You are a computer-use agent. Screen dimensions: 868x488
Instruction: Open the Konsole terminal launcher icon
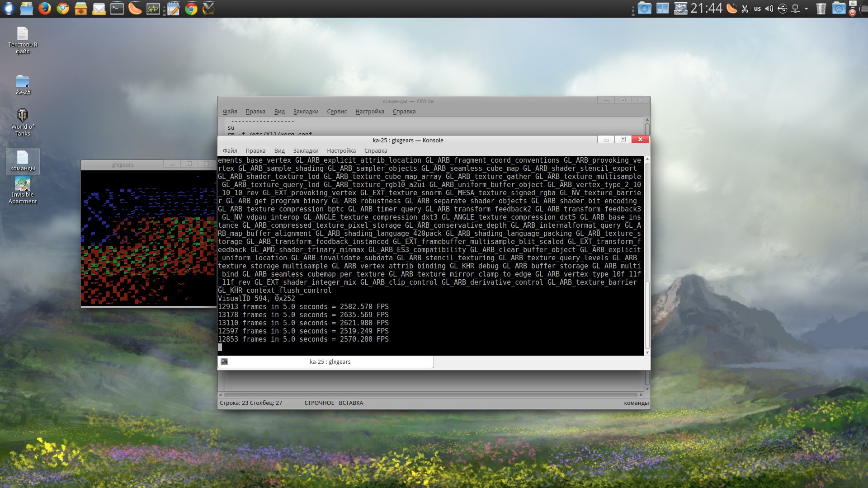[x=117, y=8]
